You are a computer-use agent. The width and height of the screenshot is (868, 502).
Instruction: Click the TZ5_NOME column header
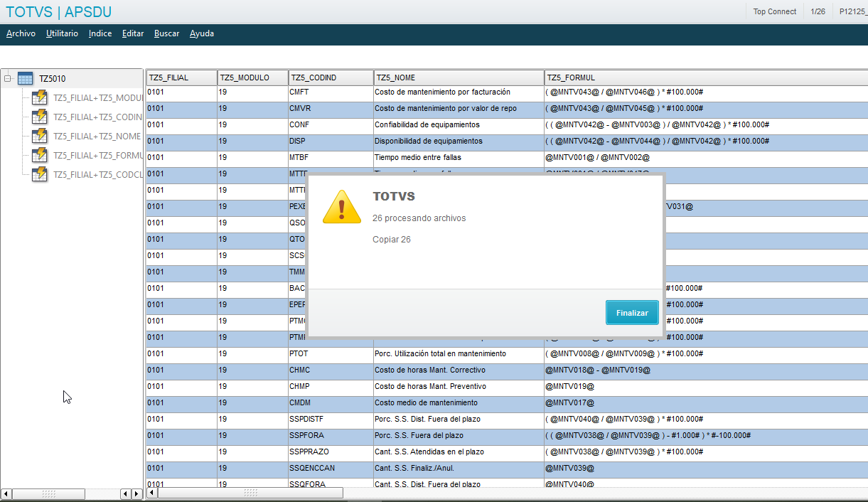[459, 78]
